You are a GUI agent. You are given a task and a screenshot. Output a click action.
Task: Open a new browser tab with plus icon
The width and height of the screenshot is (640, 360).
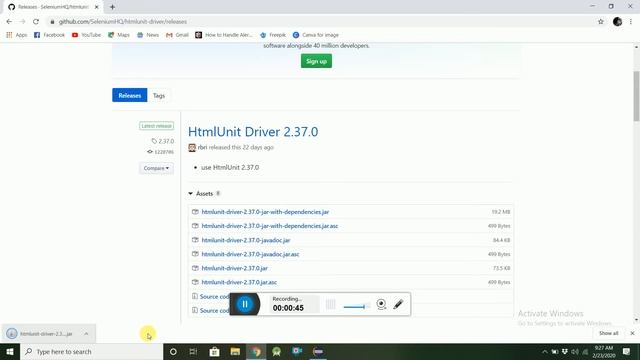click(112, 7)
